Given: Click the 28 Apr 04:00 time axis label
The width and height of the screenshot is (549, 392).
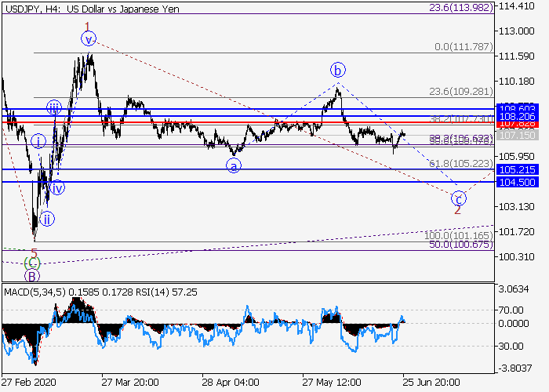Looking at the screenshot, I should click(x=231, y=382).
